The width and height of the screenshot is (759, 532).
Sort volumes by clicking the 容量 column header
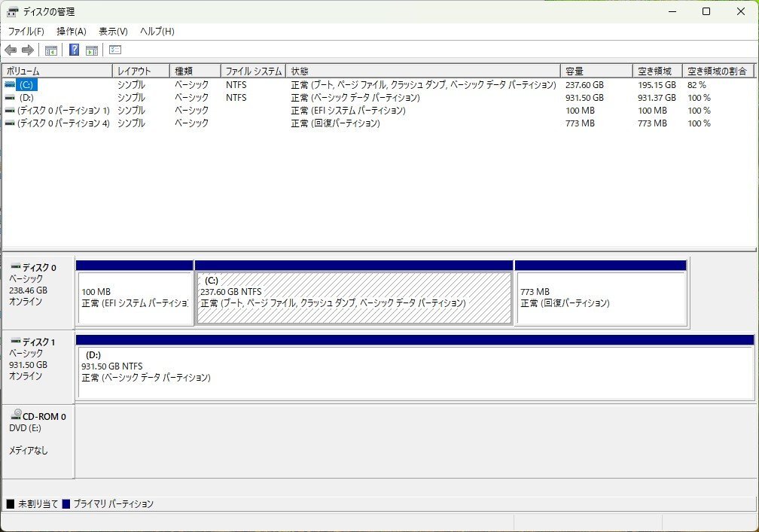[x=574, y=69]
